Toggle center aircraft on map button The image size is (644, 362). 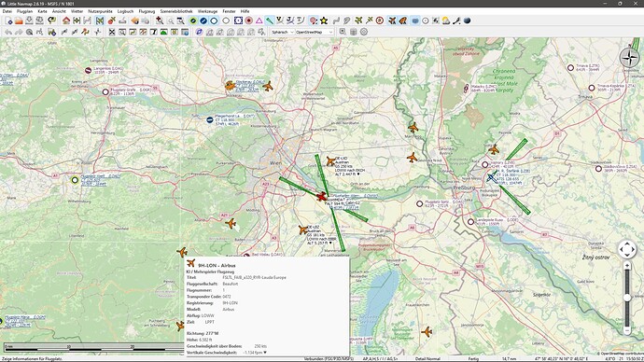tap(99, 21)
